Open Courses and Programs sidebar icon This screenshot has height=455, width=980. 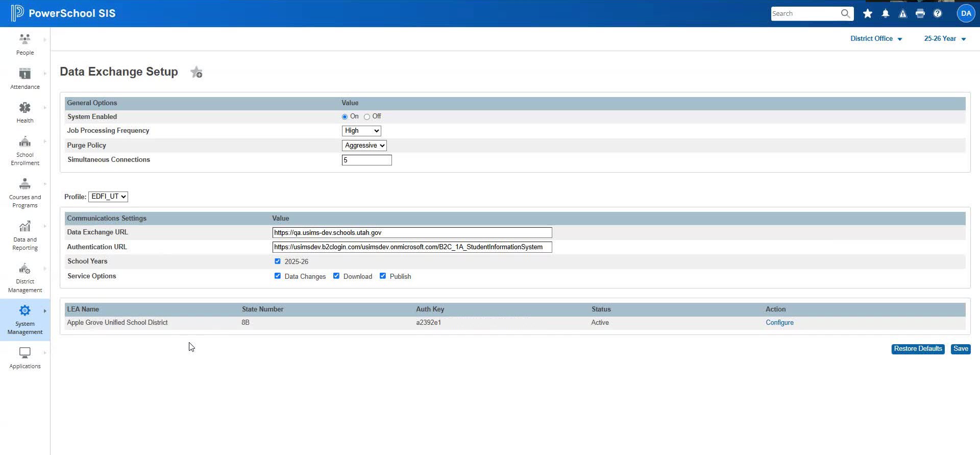pos(24,184)
